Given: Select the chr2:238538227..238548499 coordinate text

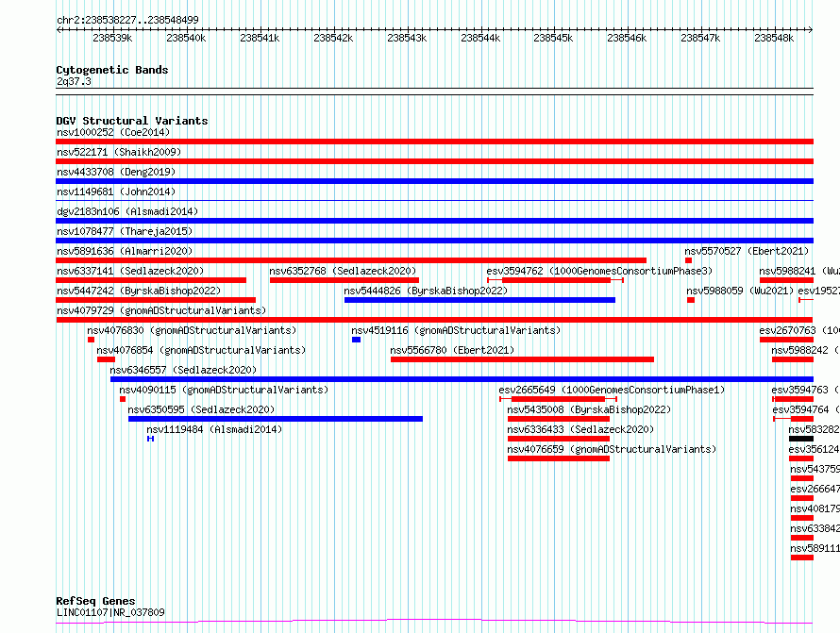Looking at the screenshot, I should (x=127, y=20).
